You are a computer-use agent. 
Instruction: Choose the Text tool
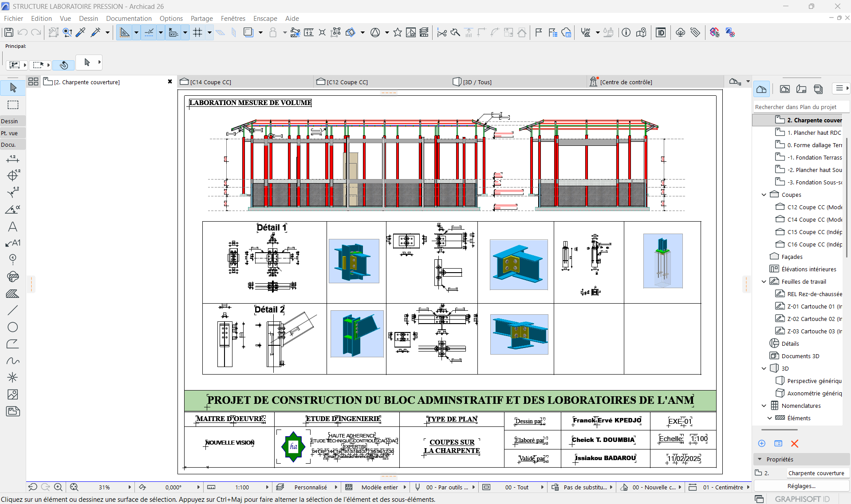click(12, 227)
